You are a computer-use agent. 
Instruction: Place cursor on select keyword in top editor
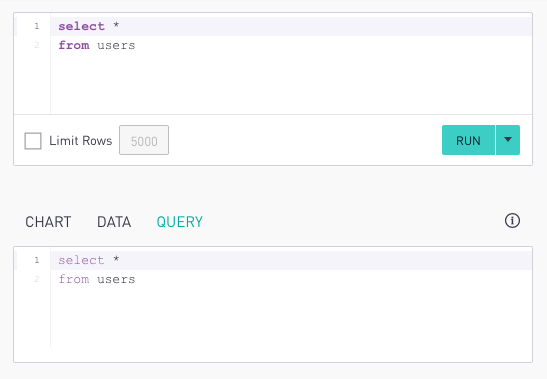point(81,26)
